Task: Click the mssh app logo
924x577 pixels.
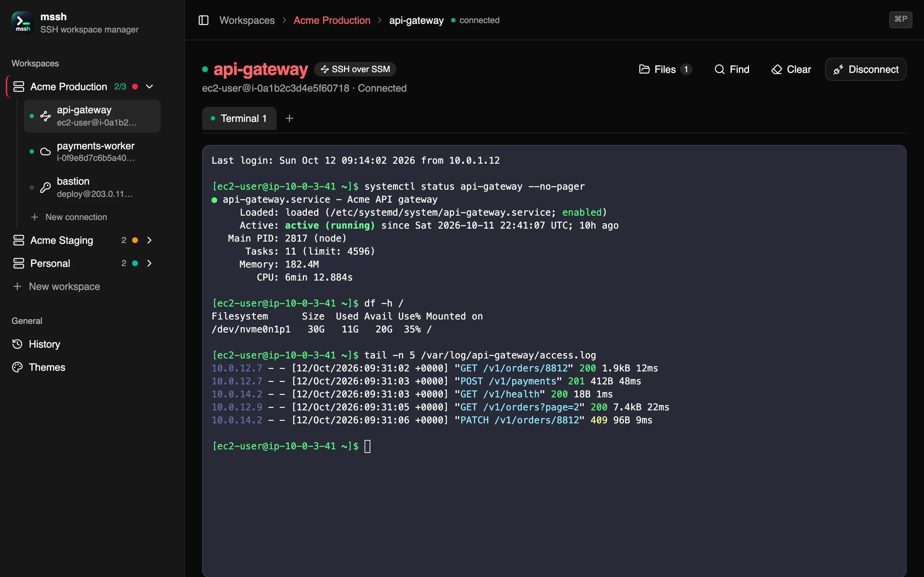Action: (23, 23)
